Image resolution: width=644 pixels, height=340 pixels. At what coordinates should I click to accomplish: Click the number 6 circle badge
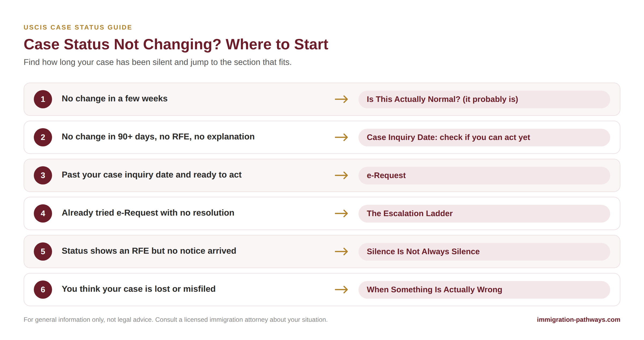pyautogui.click(x=43, y=290)
